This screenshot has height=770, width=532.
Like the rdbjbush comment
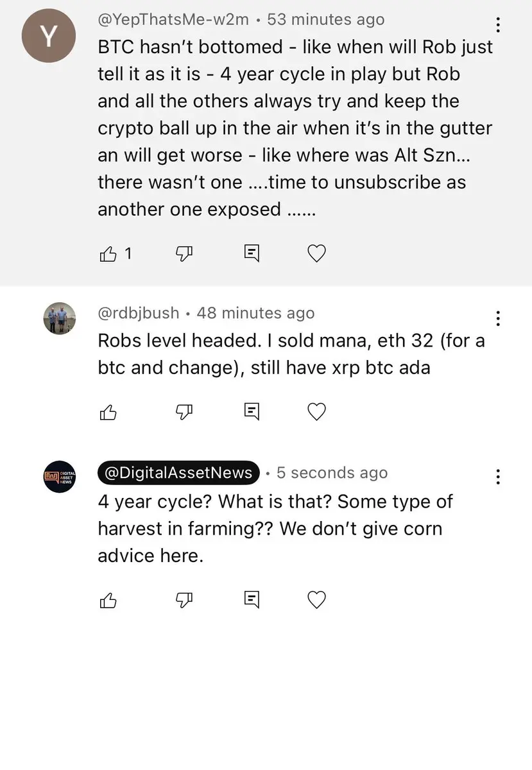[108, 412]
